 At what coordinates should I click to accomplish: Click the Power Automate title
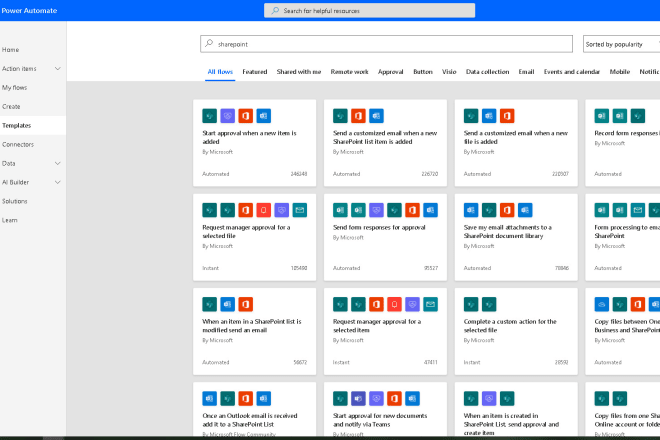click(29, 11)
